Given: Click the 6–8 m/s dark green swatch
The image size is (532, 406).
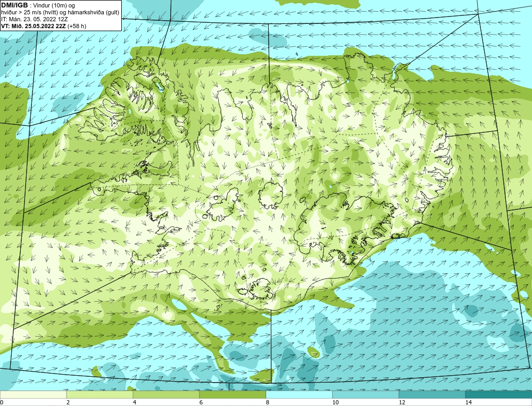Looking at the screenshot, I should [x=233, y=394].
